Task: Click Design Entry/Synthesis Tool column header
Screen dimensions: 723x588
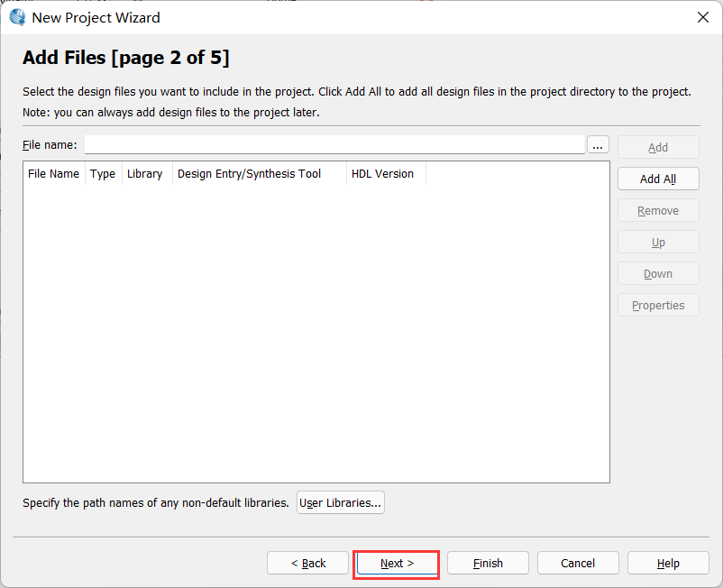Action: [259, 174]
